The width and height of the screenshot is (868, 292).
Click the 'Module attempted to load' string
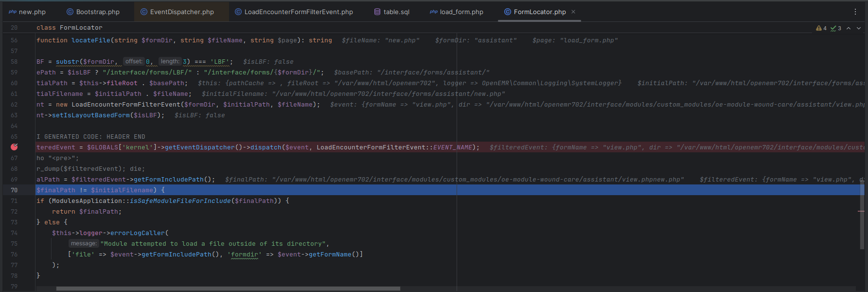(213, 244)
